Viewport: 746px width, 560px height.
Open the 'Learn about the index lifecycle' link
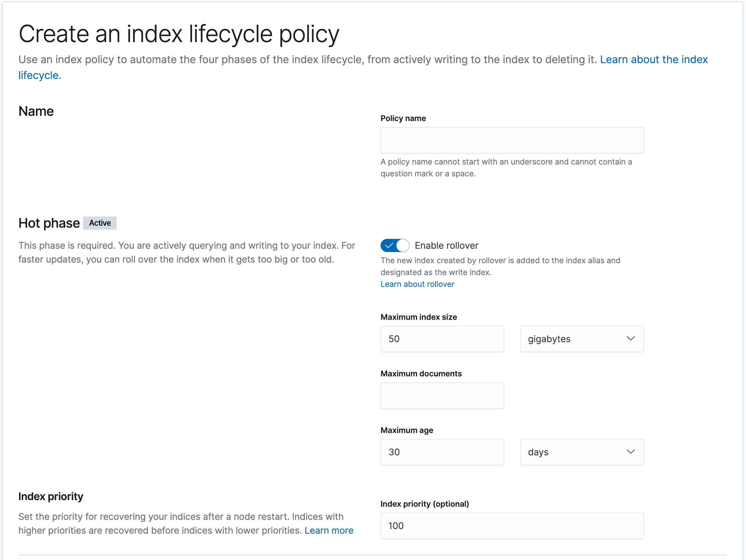[x=653, y=60]
